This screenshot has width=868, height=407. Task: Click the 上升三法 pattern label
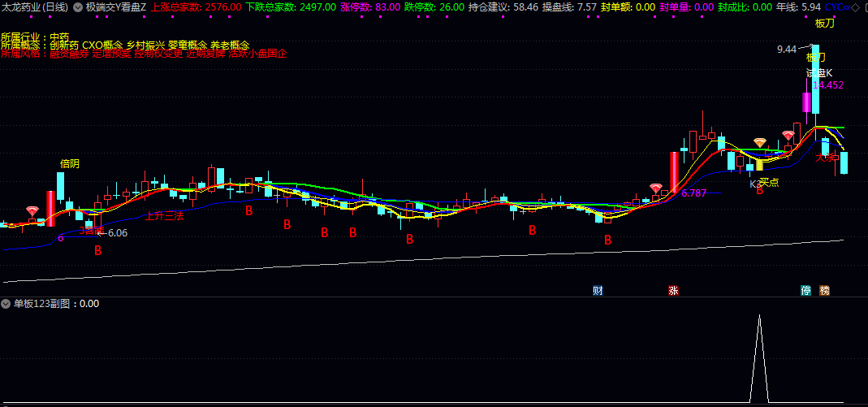pyautogui.click(x=164, y=216)
